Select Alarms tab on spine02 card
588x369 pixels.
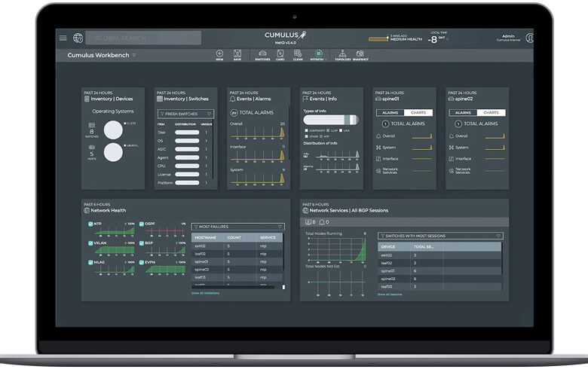click(x=463, y=112)
